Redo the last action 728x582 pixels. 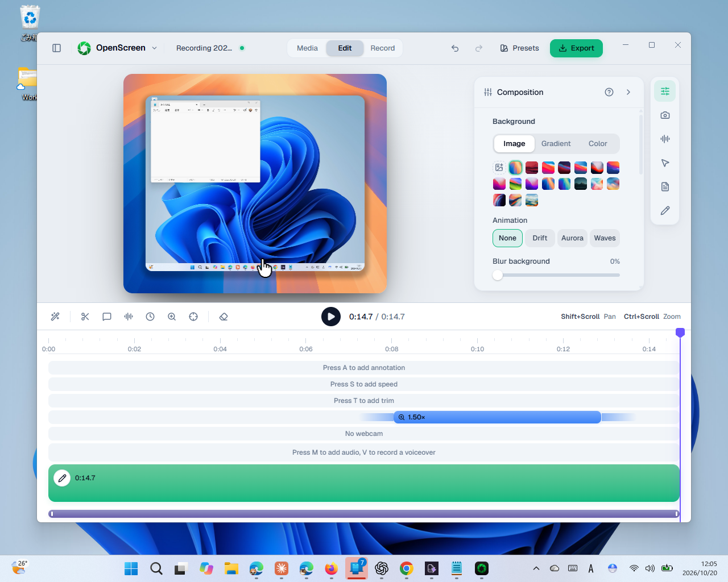479,48
